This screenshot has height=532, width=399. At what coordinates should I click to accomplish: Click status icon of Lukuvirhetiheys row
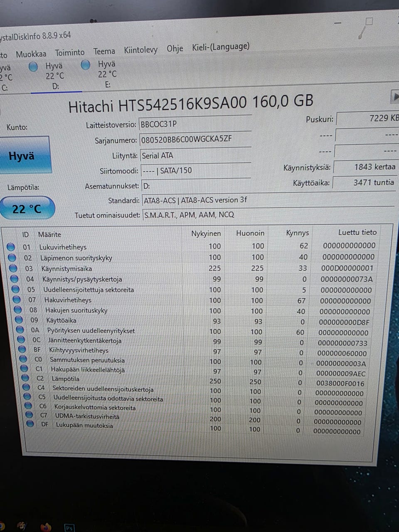coord(11,247)
